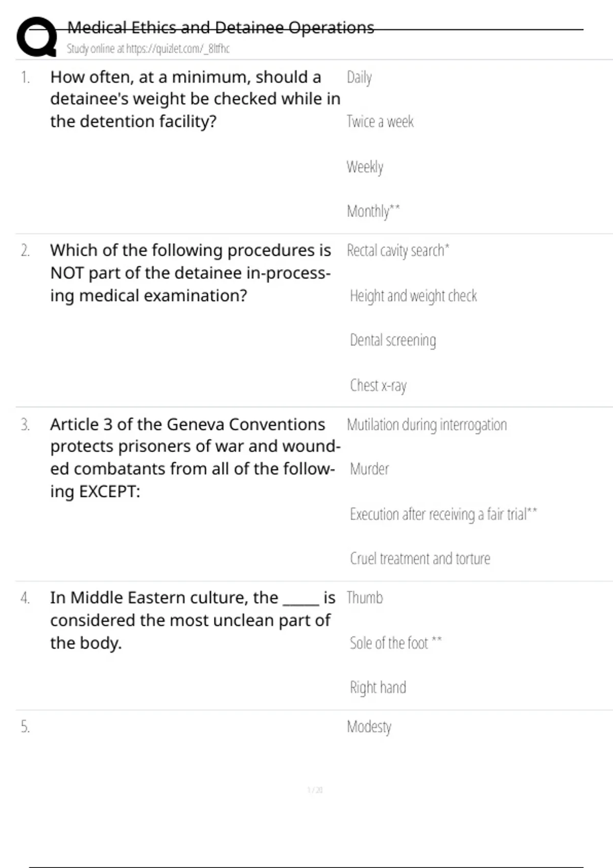This screenshot has height=868, width=613.
Task: Select the "Twice a week" answer
Action: click(380, 122)
